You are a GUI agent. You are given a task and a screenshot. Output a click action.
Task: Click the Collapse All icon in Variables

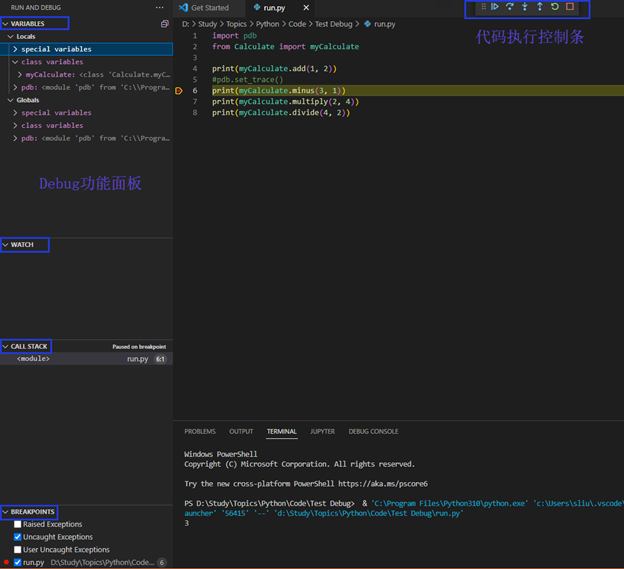pyautogui.click(x=165, y=23)
